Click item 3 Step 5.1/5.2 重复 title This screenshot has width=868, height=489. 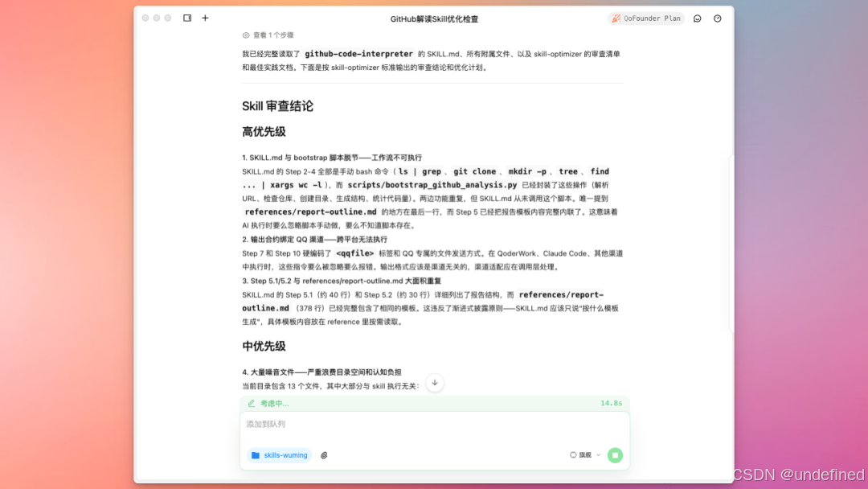pyautogui.click(x=342, y=281)
